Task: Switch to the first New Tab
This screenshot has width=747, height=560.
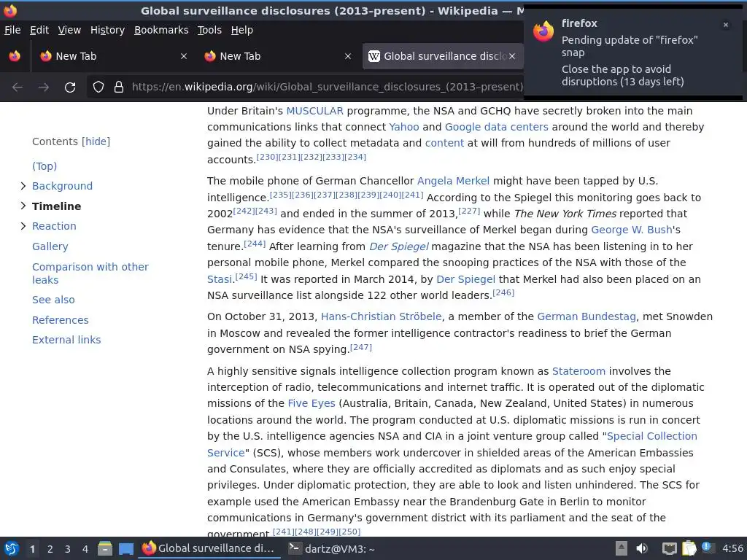Action: [x=113, y=56]
